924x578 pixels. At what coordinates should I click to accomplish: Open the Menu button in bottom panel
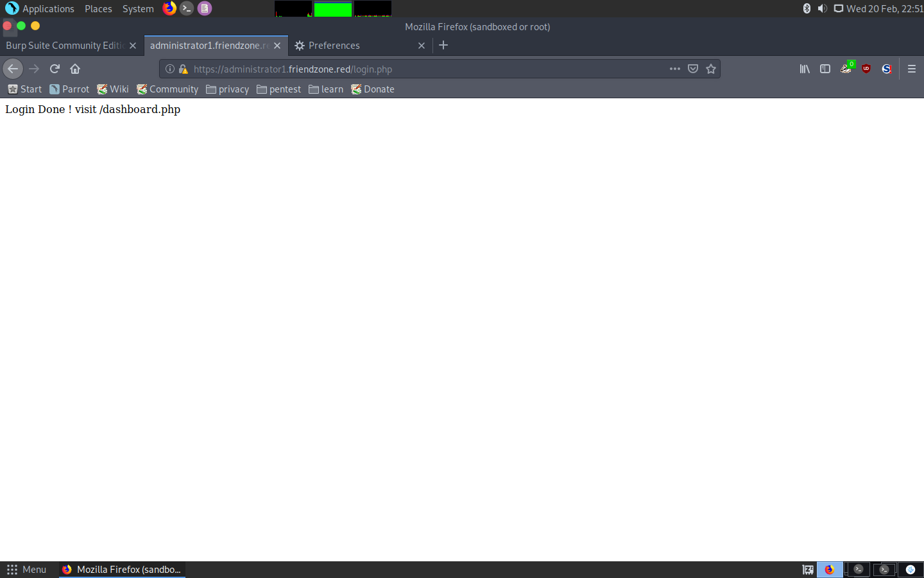(x=26, y=570)
